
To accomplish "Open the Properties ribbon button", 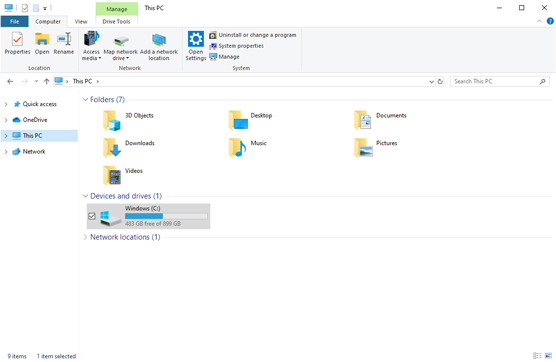I will [17, 43].
